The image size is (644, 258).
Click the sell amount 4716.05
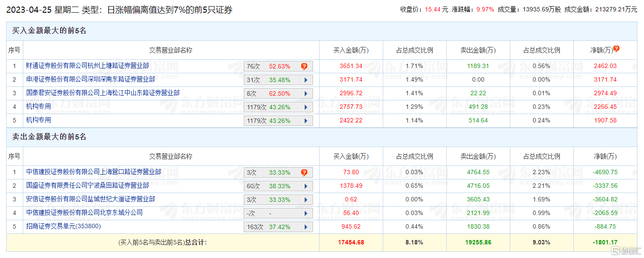478,186
